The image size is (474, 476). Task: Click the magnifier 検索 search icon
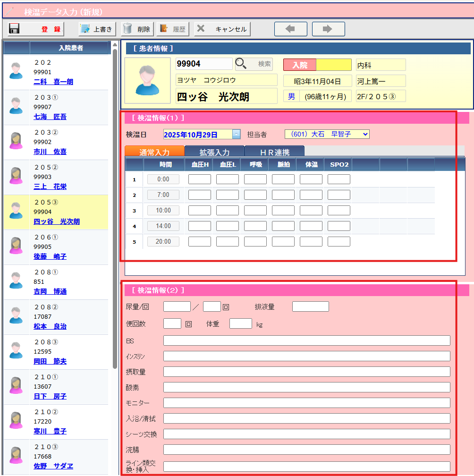(x=241, y=64)
